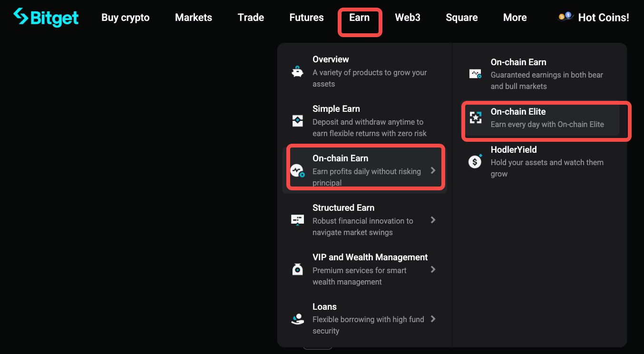Open the Hot Coins icon
The width and height of the screenshot is (644, 354).
pos(566,17)
